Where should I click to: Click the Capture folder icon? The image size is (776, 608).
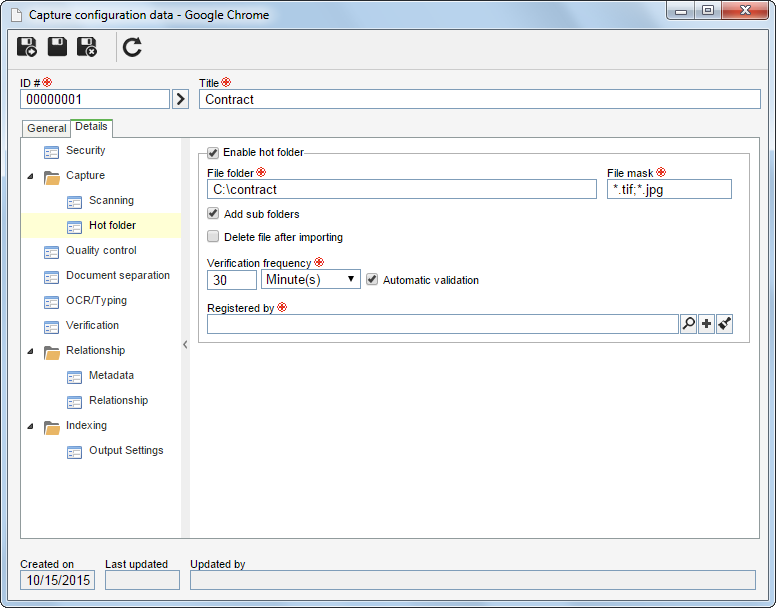point(51,177)
